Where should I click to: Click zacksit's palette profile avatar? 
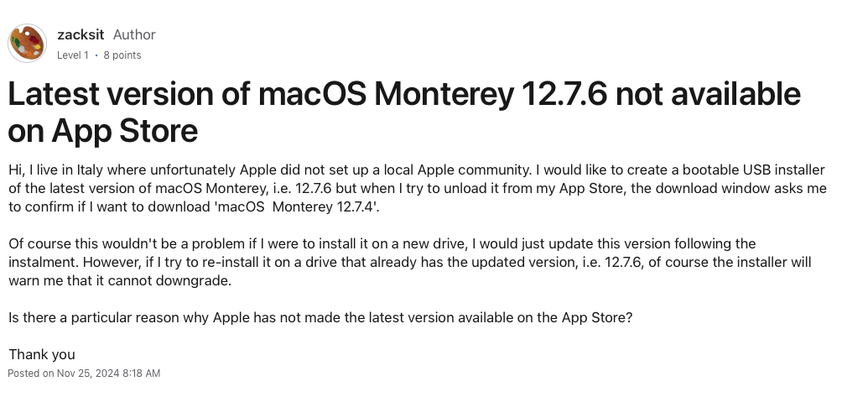[27, 43]
